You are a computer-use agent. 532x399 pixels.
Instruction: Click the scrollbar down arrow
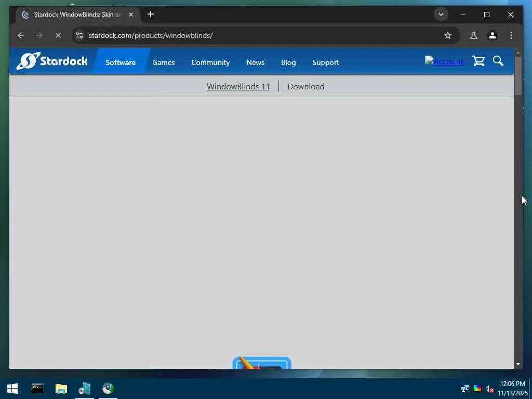[x=518, y=364]
